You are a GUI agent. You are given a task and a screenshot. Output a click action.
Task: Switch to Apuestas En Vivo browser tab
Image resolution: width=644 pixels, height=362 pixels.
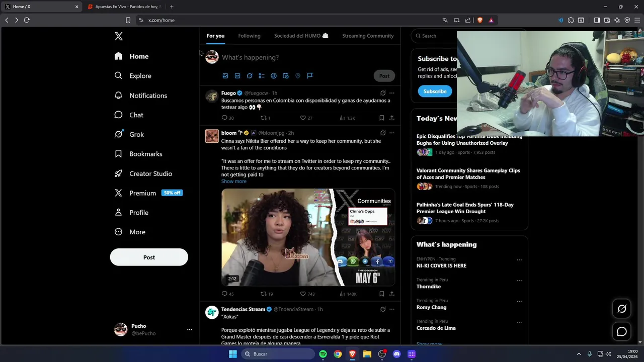124,7
